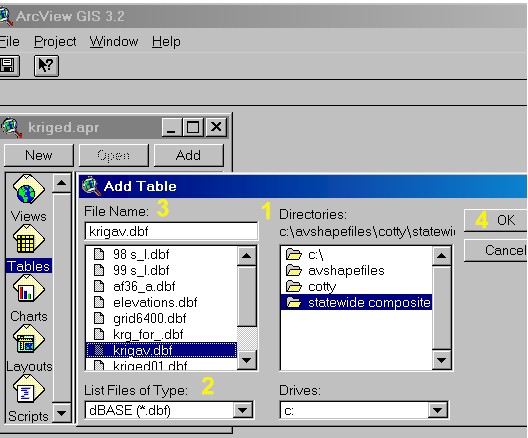
Task: Click the Add button in kriged.apr window
Action: [189, 155]
